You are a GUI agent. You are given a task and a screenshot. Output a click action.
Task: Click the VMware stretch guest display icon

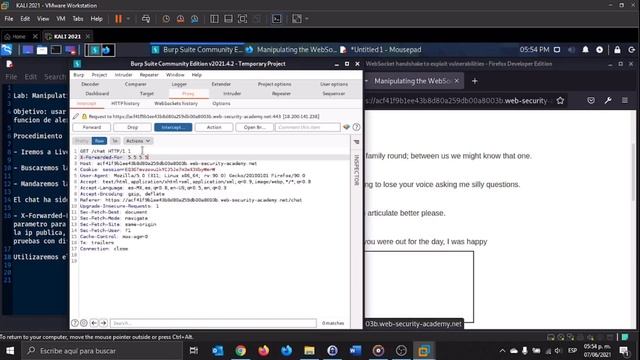coord(297,19)
